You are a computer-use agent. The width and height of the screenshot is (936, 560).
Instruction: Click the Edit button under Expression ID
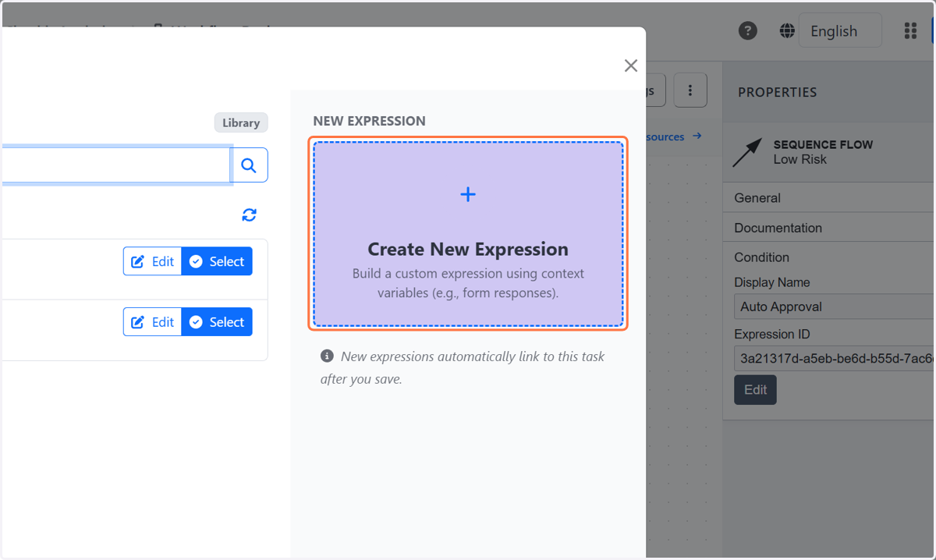tap(755, 390)
